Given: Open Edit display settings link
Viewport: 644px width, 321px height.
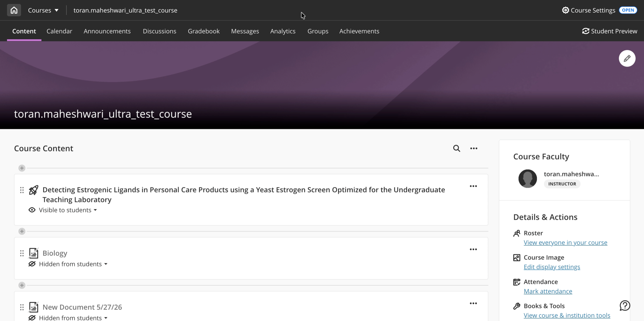Looking at the screenshot, I should tap(552, 267).
